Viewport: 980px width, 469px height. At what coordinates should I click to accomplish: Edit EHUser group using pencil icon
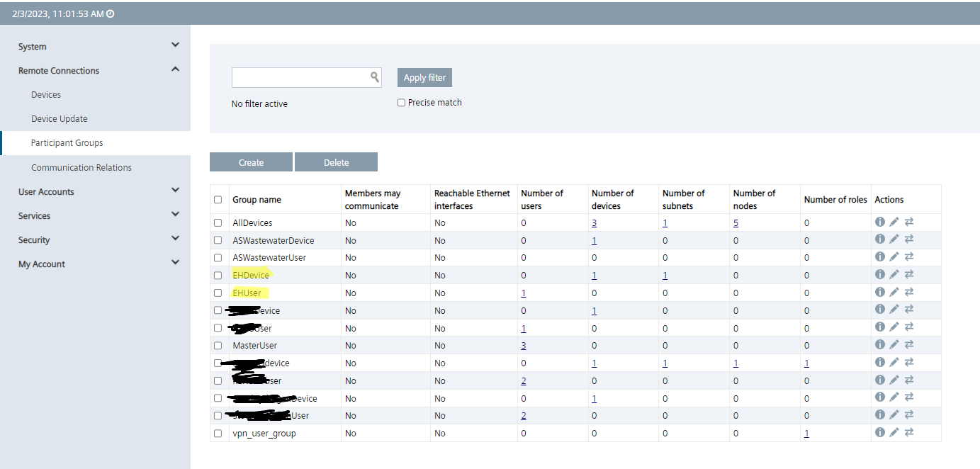894,292
